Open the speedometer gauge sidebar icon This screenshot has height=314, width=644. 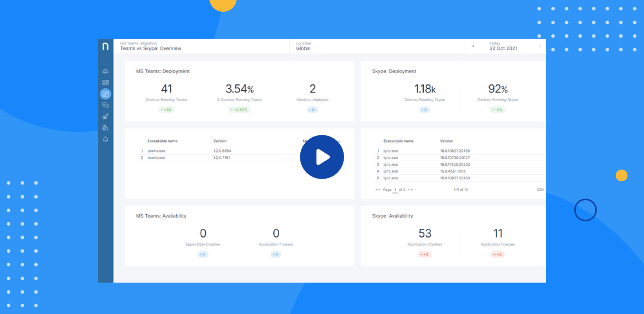click(105, 71)
